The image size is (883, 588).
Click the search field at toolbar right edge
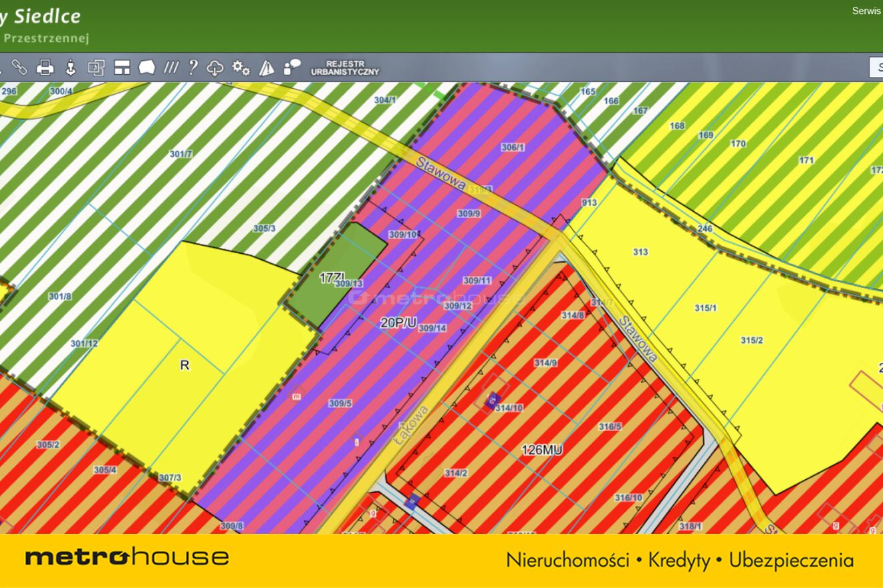(x=876, y=67)
